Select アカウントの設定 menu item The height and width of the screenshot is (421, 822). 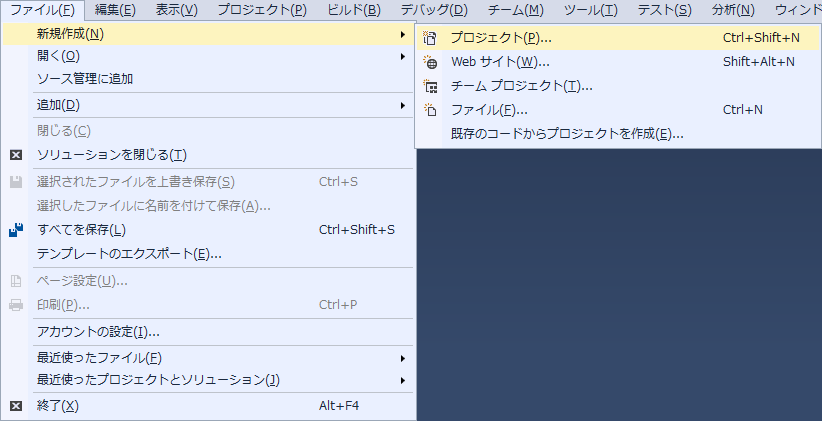point(98,332)
